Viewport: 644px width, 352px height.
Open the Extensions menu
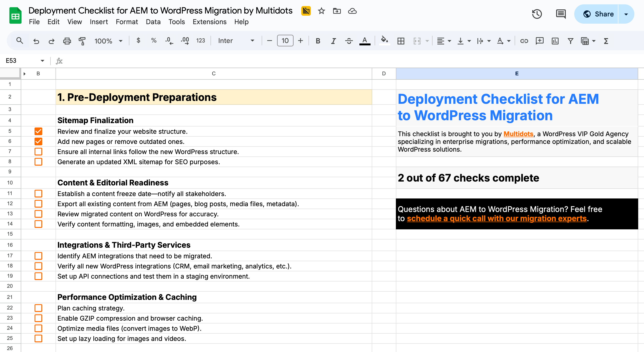click(210, 22)
